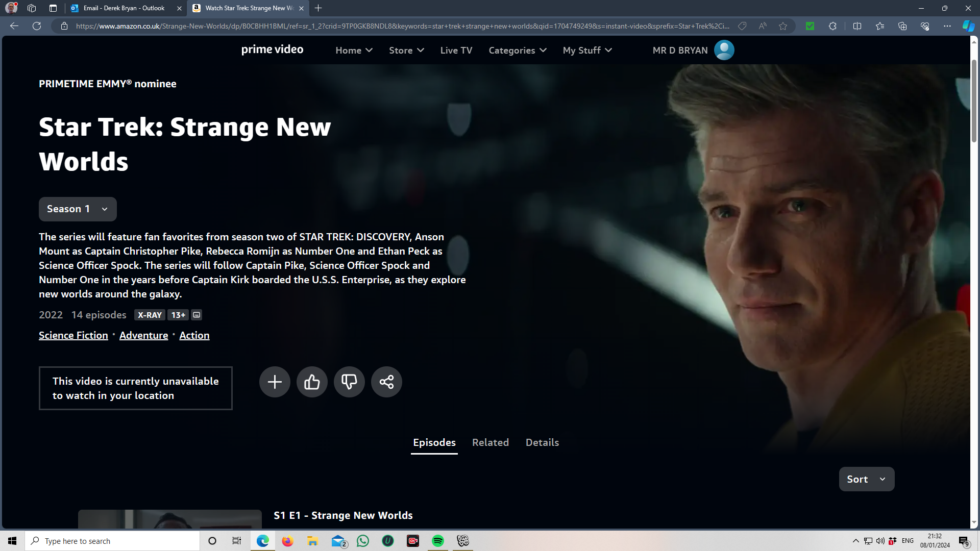The height and width of the screenshot is (551, 980).
Task: Open Spotify from the taskbar
Action: tap(437, 541)
